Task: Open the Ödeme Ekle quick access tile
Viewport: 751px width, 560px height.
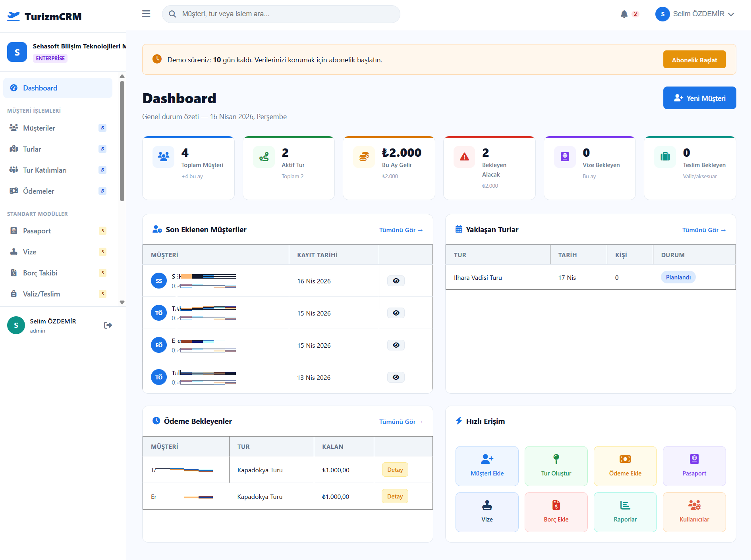Action: tap(625, 466)
